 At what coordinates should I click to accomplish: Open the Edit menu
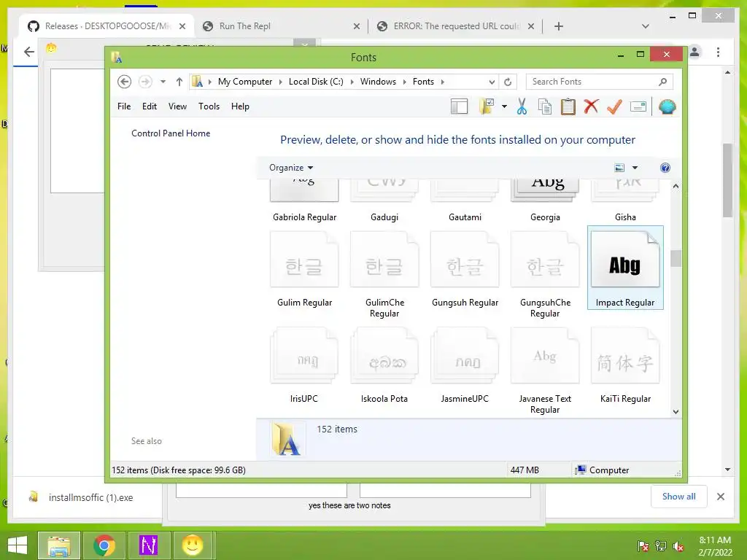pyautogui.click(x=149, y=106)
